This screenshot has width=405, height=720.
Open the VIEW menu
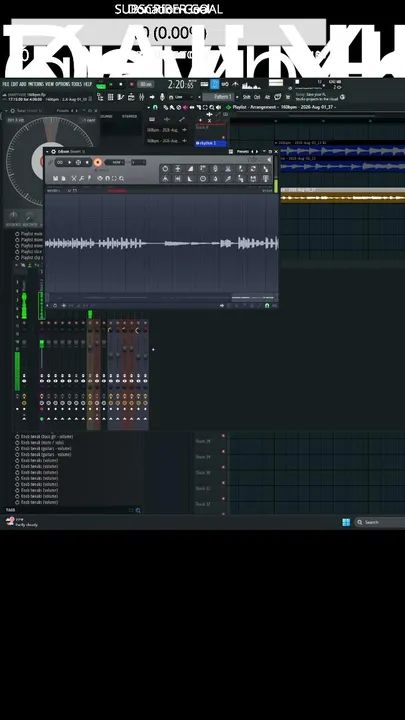click(50, 84)
